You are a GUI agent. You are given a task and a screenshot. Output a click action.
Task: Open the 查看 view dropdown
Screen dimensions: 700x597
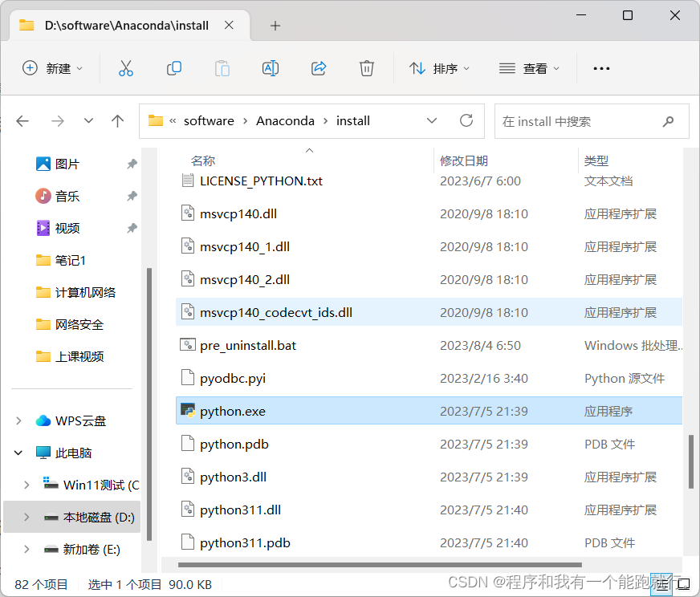530,68
